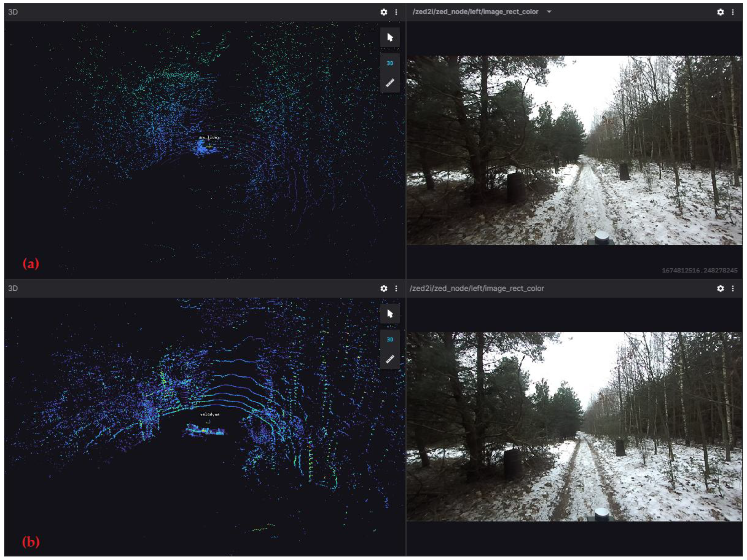The image size is (747, 560).
Task: Expand topic dropdown arrow in top image panel
Action: tap(549, 11)
